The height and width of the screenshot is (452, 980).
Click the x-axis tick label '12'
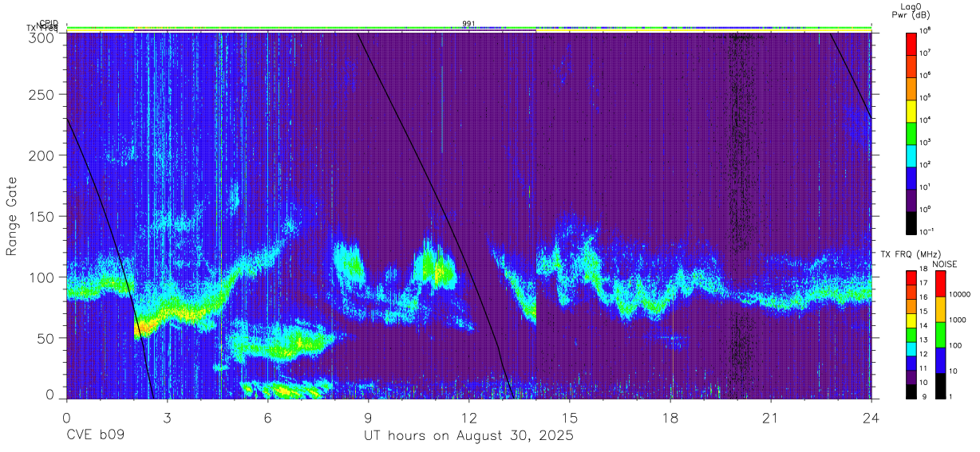coord(468,418)
